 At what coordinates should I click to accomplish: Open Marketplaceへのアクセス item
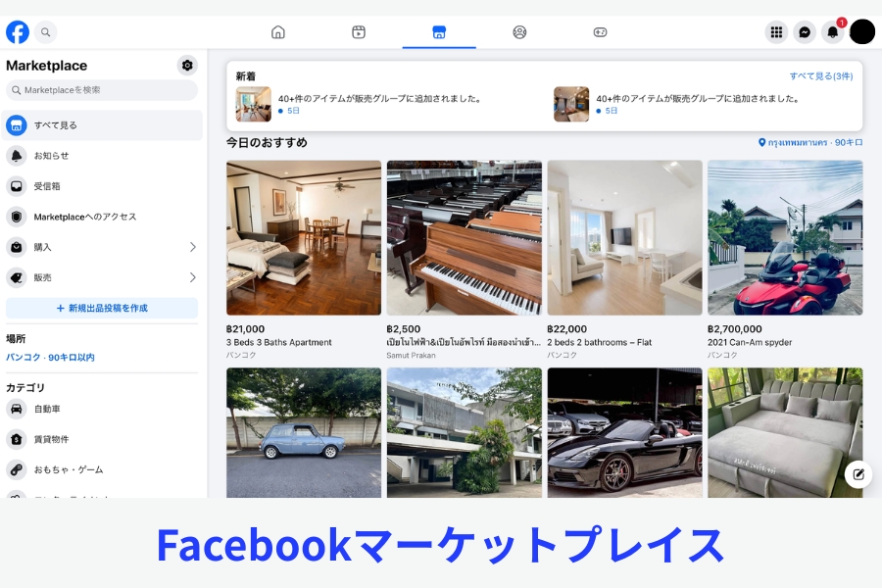[102, 217]
